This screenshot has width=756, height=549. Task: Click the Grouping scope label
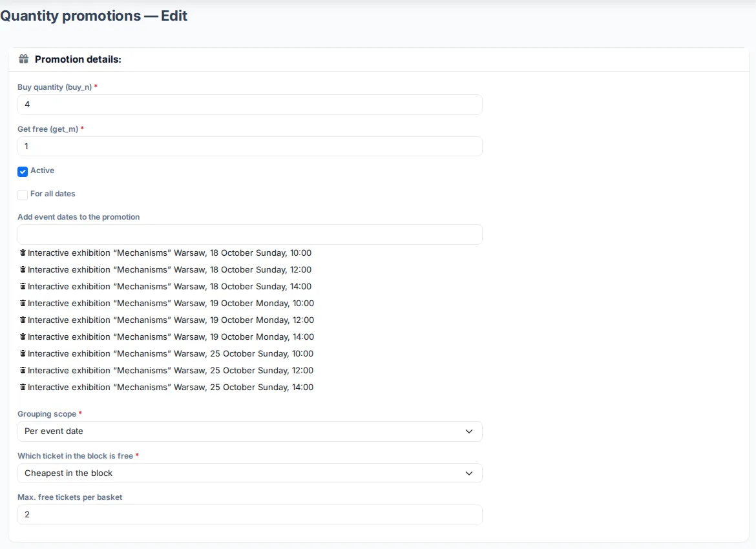[47, 414]
